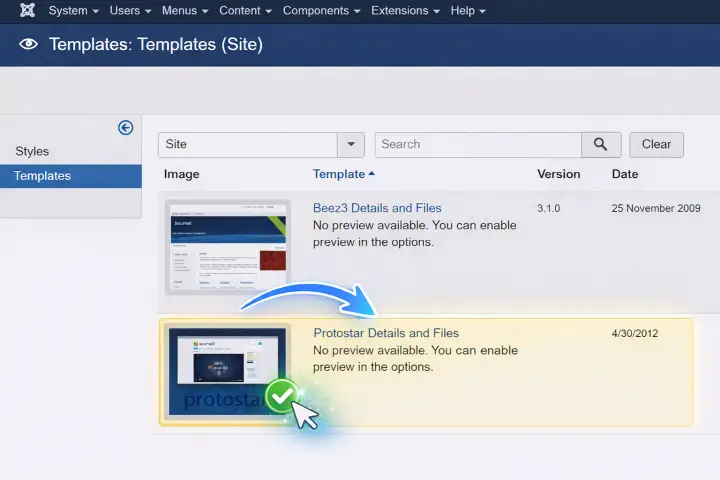This screenshot has width=720, height=480.
Task: Open the Site selection combo box
Action: 261,144
